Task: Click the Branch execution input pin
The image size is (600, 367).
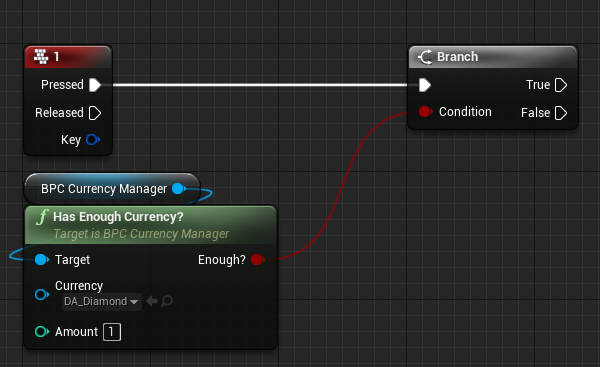Action: pos(425,85)
